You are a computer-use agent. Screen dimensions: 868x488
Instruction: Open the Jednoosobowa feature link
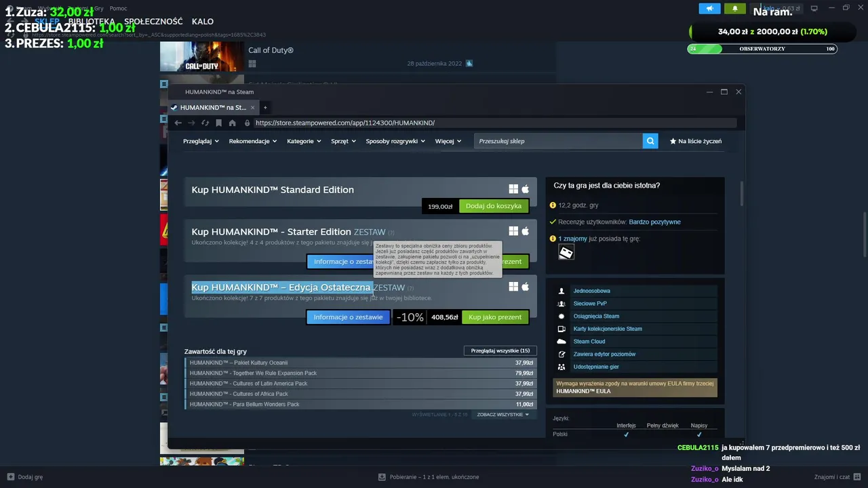coord(591,291)
